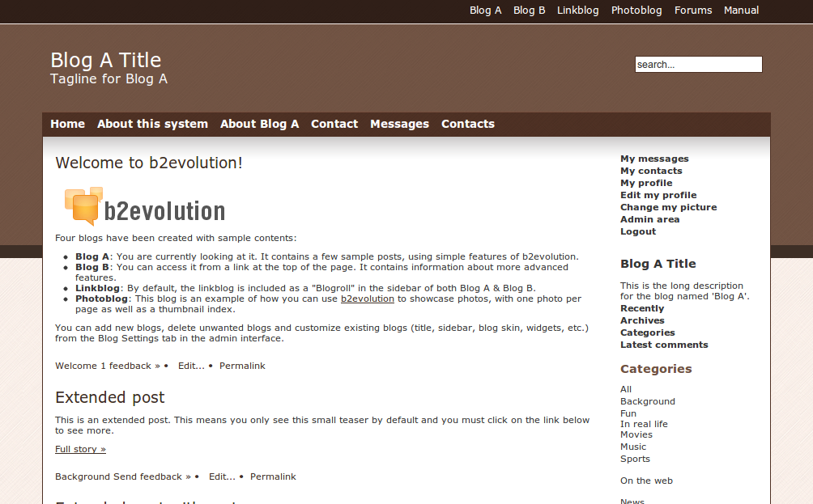Go to Linkblog in the top bar

(x=577, y=11)
